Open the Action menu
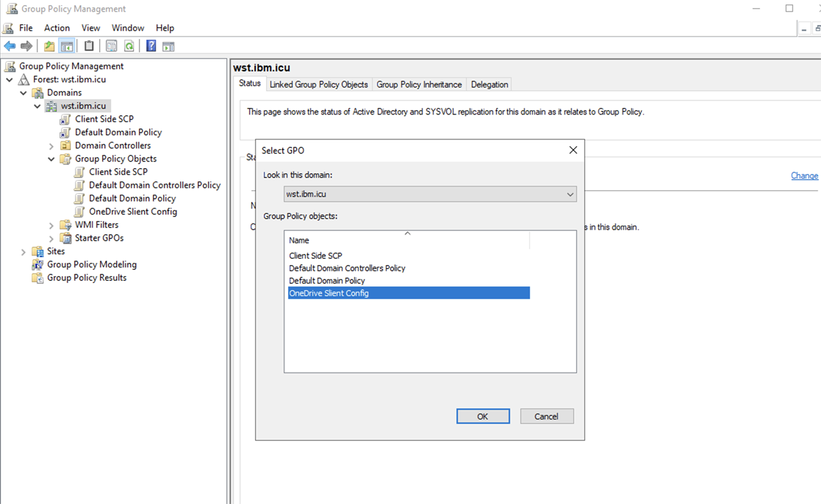Screen dimensions: 821x504 57,28
